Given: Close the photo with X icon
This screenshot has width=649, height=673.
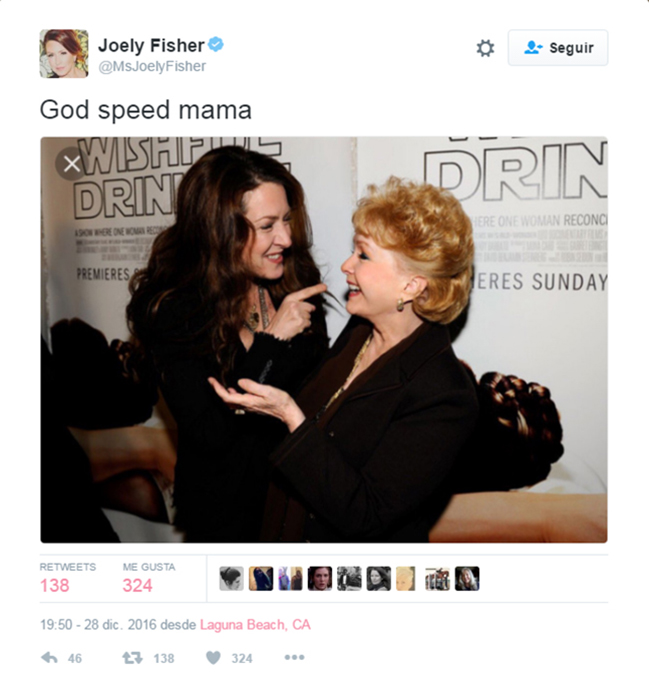Looking at the screenshot, I should 72,164.
